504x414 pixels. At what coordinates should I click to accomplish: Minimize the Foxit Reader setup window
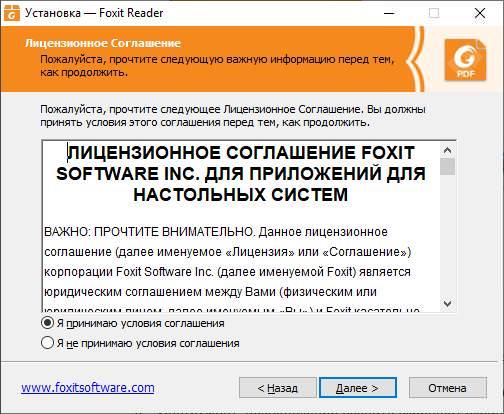click(389, 13)
